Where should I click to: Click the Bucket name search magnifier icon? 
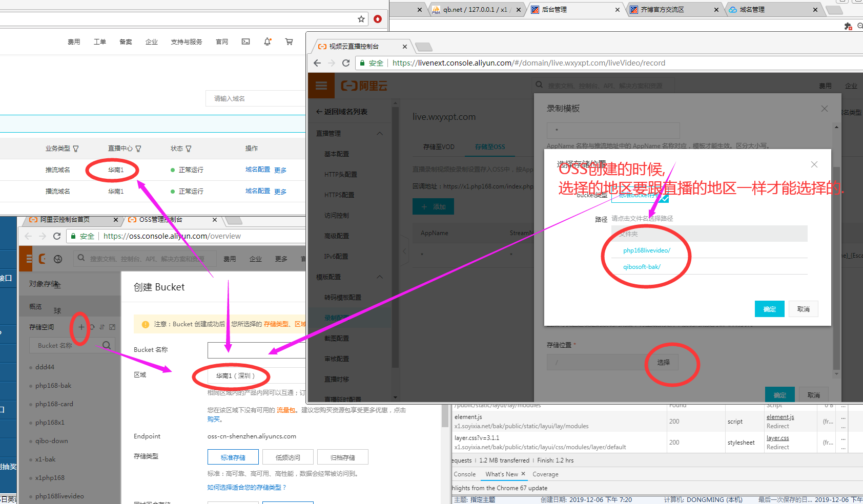(x=107, y=345)
